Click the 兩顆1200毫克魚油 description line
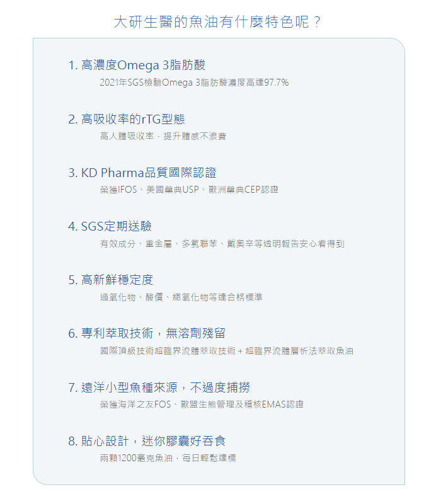 (168, 458)
